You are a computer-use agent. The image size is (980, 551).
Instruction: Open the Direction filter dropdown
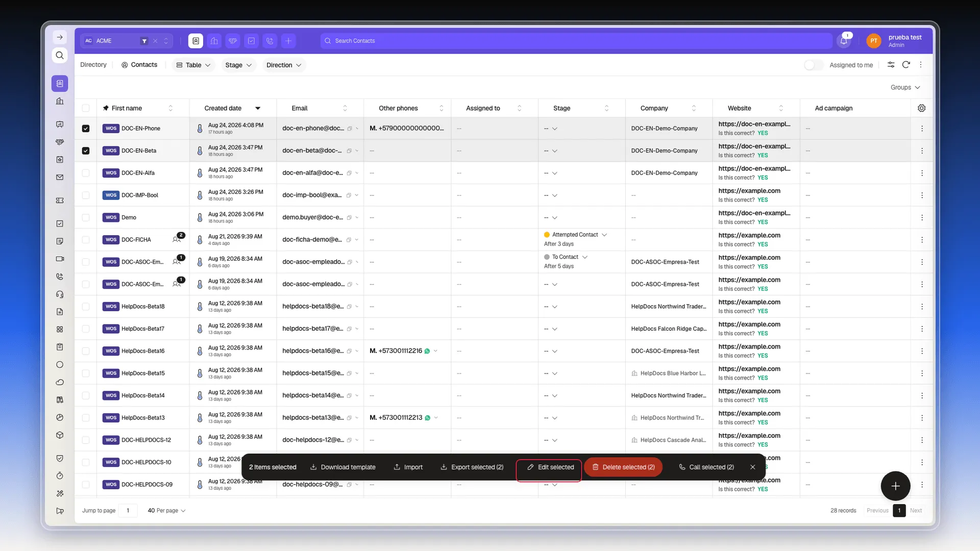point(284,65)
